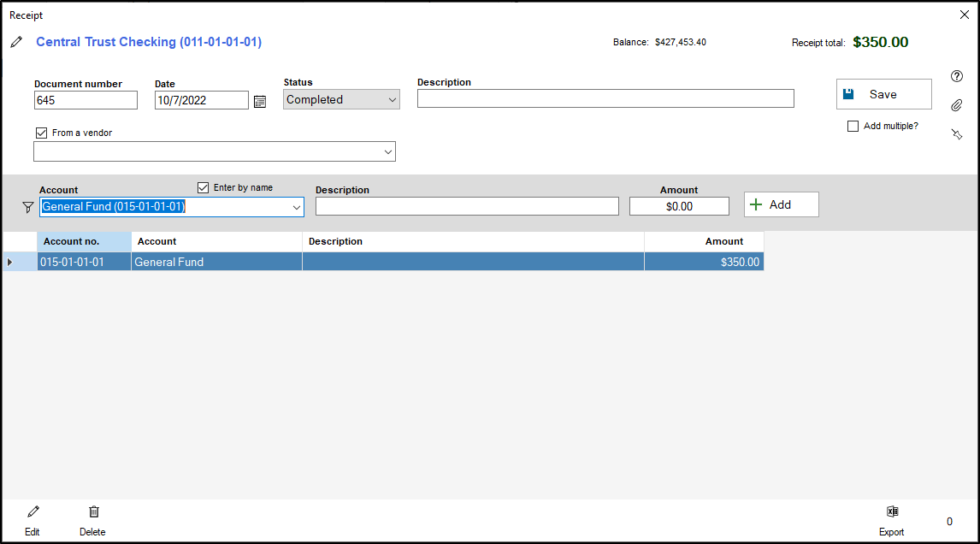Viewport: 980px width, 544px height.
Task: Toggle the Enter by name checkbox
Action: click(204, 187)
